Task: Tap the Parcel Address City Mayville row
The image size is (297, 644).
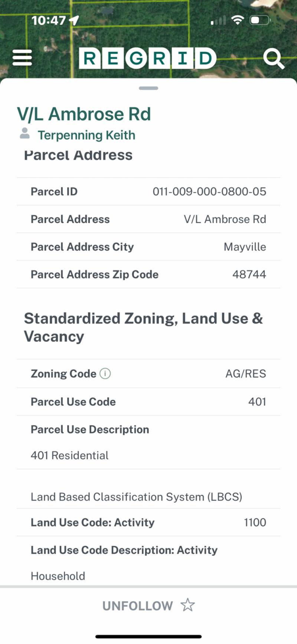Action: pos(148,247)
